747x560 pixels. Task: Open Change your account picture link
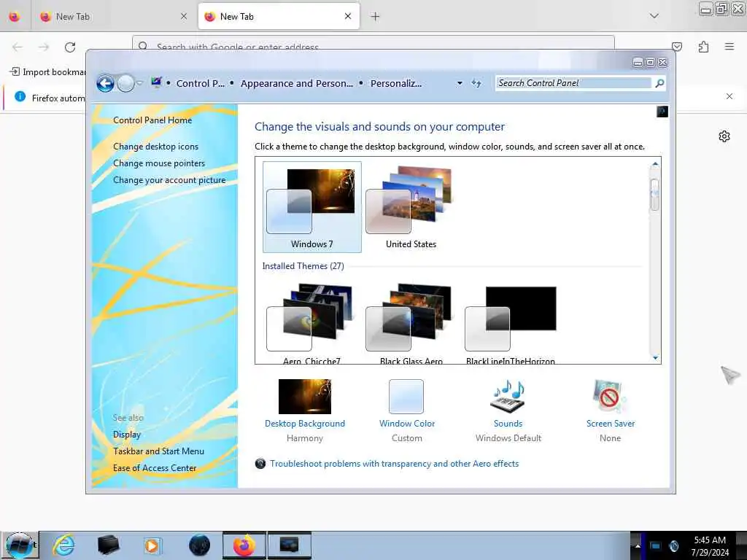coord(169,180)
